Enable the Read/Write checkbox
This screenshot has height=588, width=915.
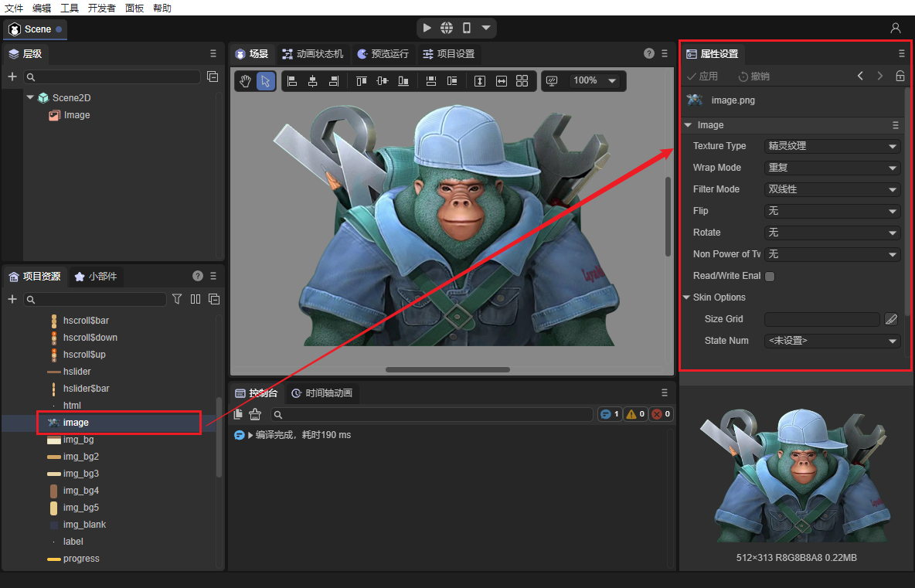[x=770, y=277]
